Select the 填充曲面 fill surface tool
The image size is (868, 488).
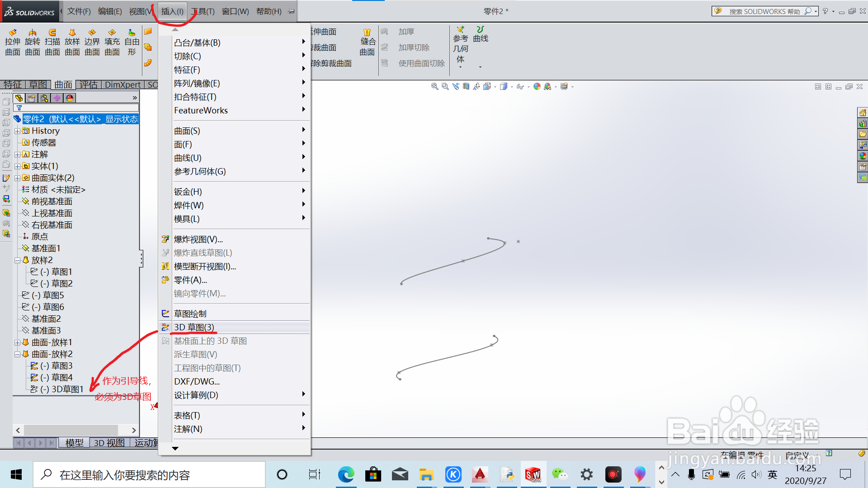(x=112, y=42)
